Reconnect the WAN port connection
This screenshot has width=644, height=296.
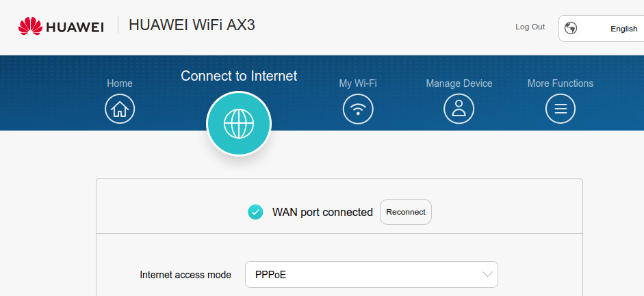(406, 212)
